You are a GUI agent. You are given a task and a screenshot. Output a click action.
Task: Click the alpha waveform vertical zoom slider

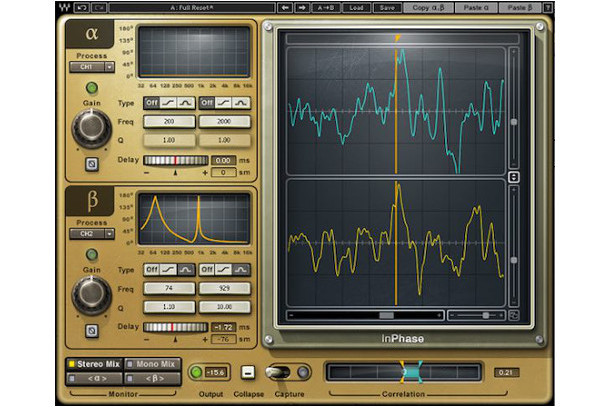514,122
